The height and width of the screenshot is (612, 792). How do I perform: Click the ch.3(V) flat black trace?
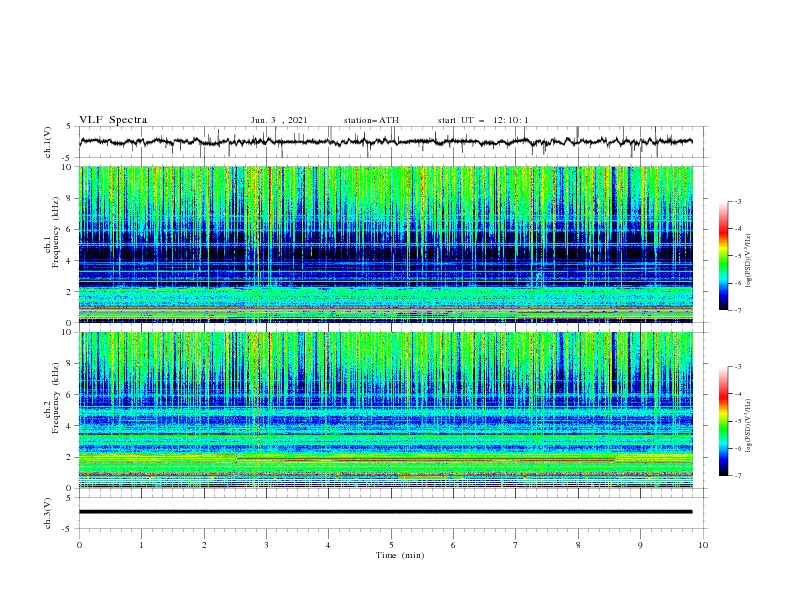point(386,512)
